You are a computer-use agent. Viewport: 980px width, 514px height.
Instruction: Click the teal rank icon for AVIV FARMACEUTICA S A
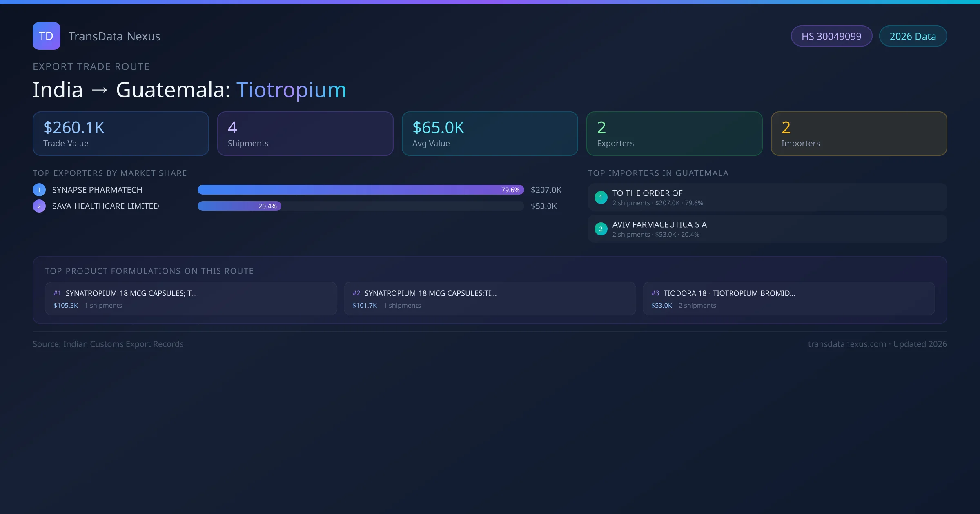[x=601, y=229]
